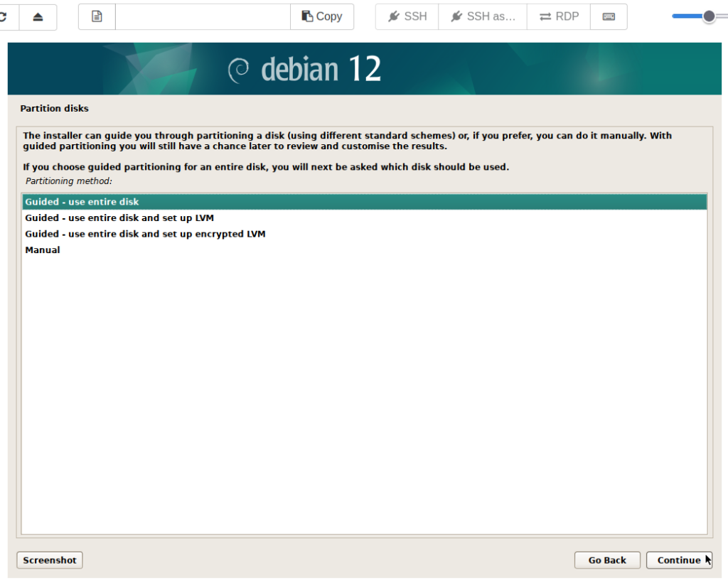The width and height of the screenshot is (728, 585).
Task: Choose 'Guided - use entire disk and set up LVM'
Action: pyautogui.click(x=119, y=218)
